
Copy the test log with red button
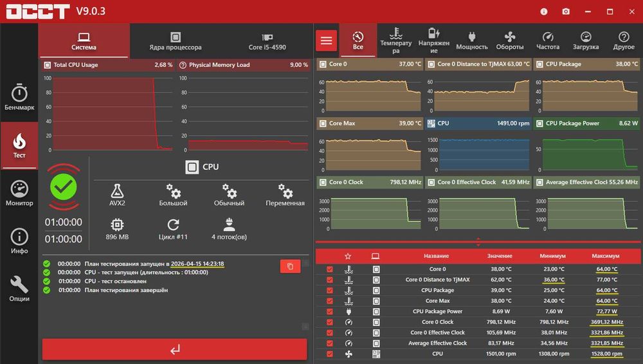tap(291, 266)
